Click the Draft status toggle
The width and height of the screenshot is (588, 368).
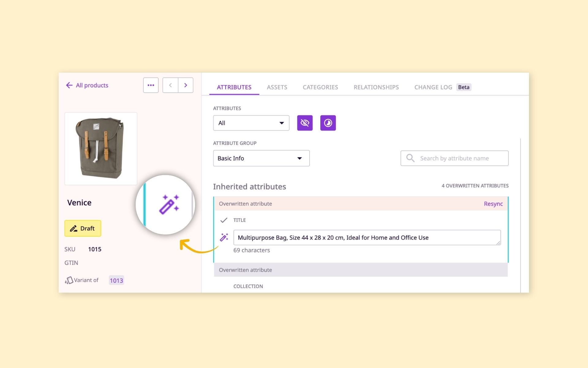(82, 228)
